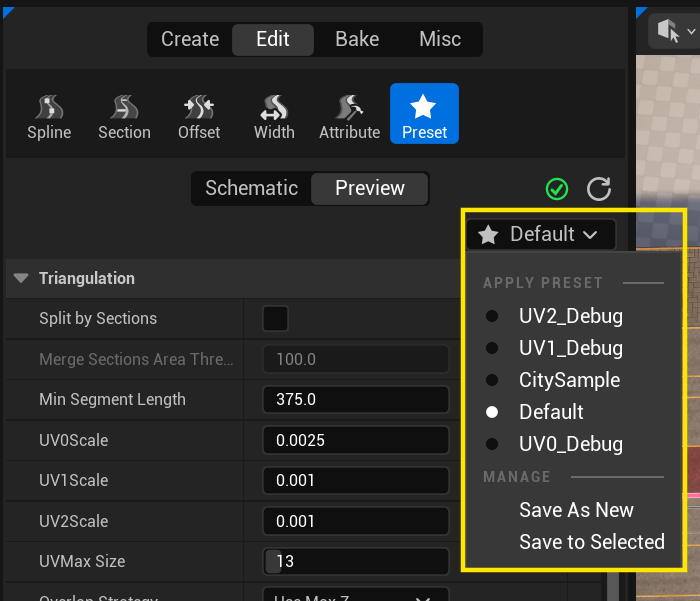Click the green checkmark accept icon

tap(557, 189)
